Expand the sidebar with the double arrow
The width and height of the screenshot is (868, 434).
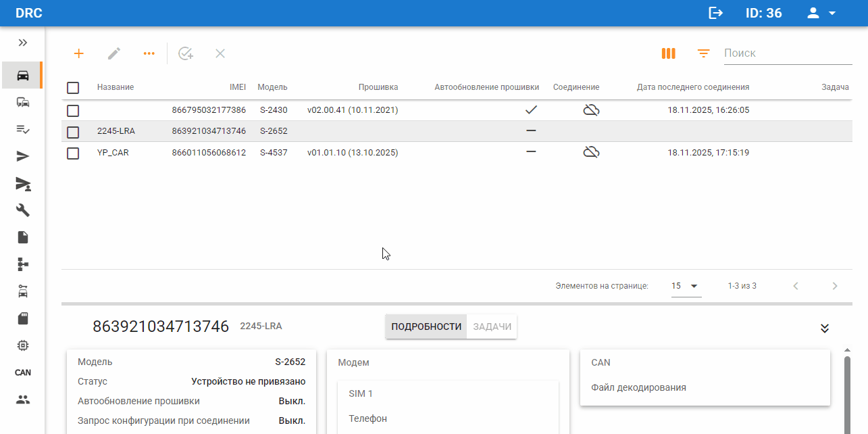click(x=22, y=42)
